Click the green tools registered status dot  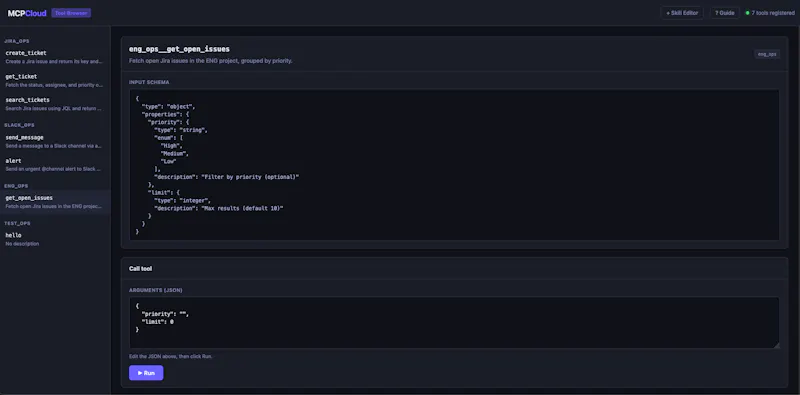point(747,13)
